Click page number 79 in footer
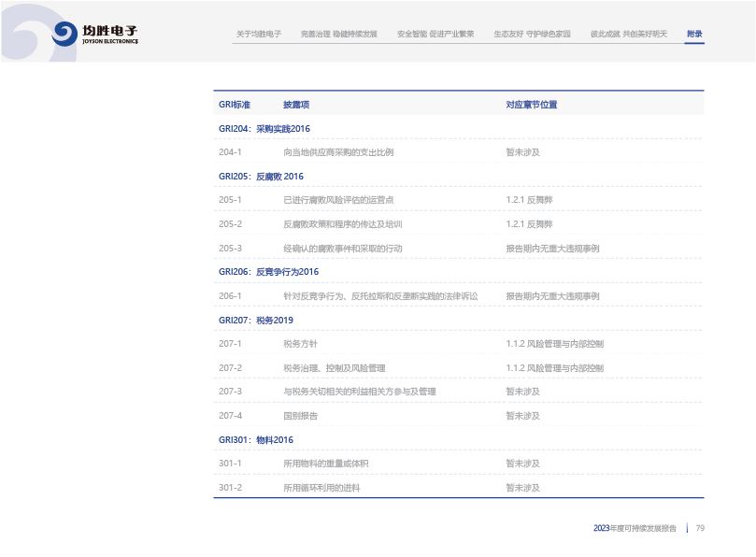This screenshot has width=756, height=557. (x=700, y=528)
